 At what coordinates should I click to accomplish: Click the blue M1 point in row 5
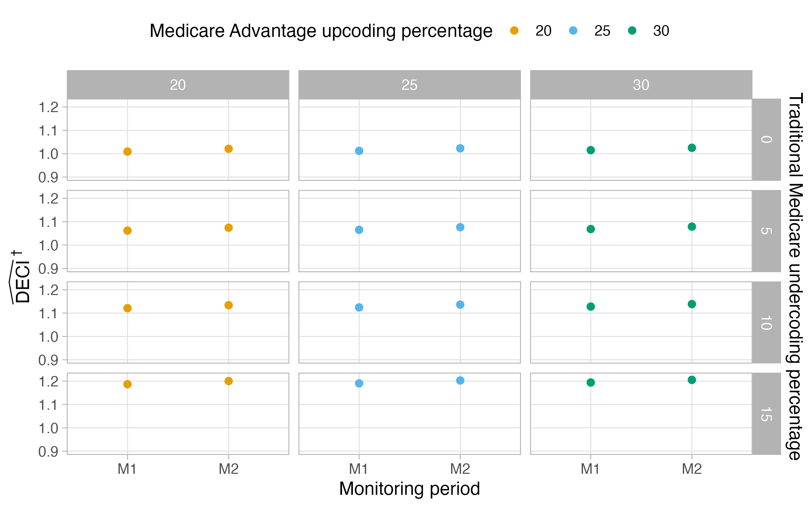pos(359,230)
